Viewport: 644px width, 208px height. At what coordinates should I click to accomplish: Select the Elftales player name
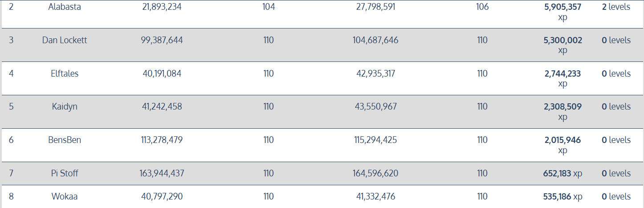(65, 73)
